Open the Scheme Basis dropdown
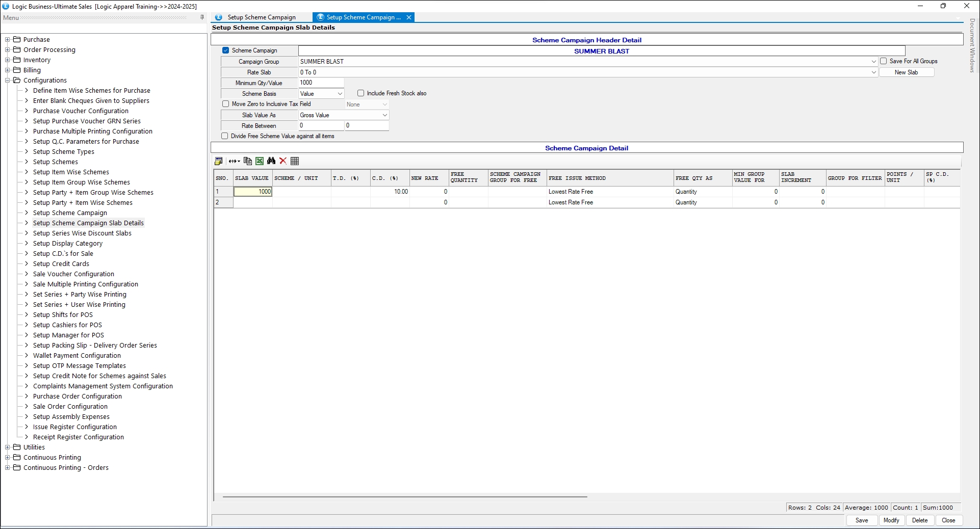Viewport: 980px width, 529px height. pyautogui.click(x=340, y=94)
